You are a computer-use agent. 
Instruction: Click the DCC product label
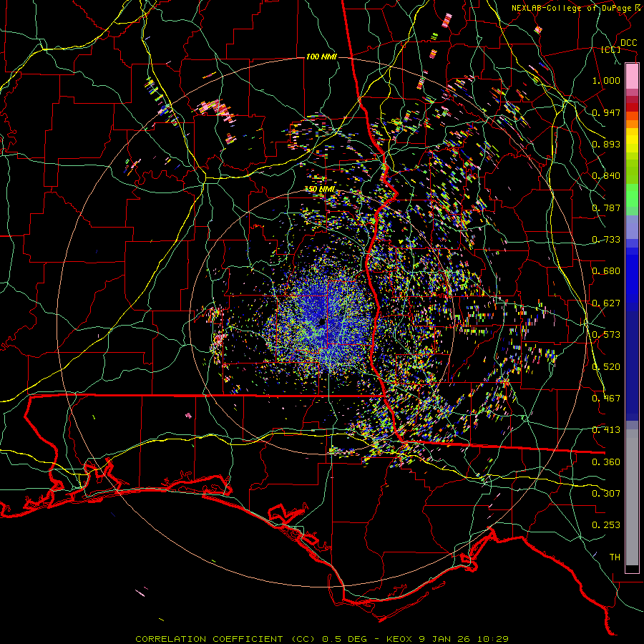(628, 43)
